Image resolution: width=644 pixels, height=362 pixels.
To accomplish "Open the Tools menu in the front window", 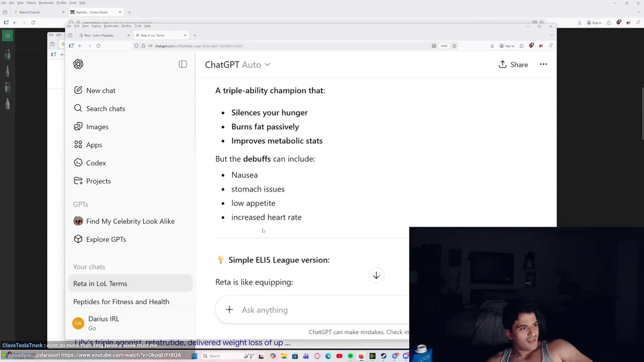I will pyautogui.click(x=138, y=26).
